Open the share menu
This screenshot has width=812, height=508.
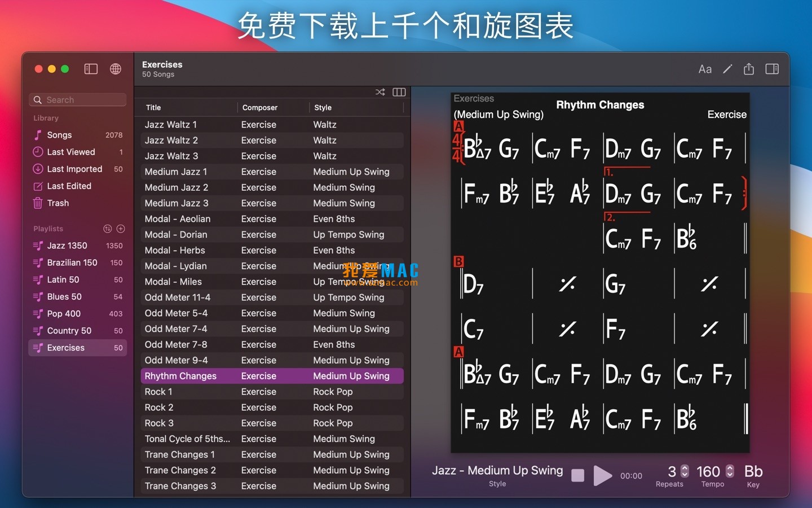[749, 69]
